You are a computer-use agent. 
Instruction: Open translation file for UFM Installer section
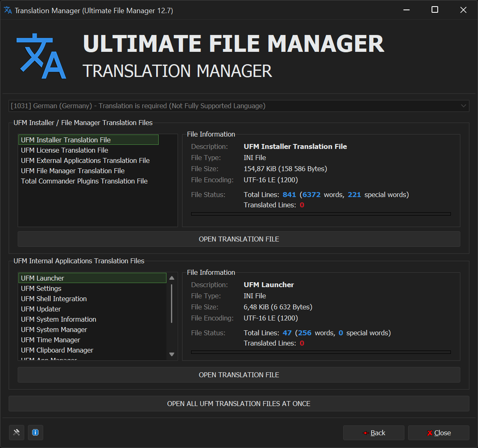click(238, 239)
